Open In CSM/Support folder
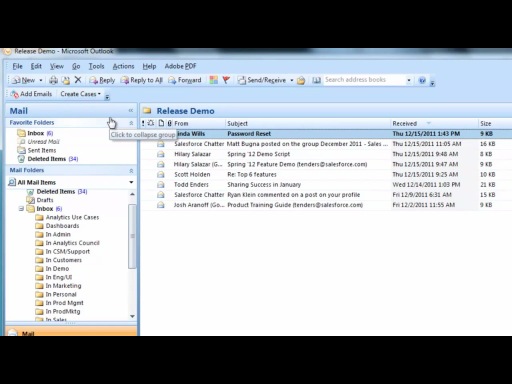512x384 pixels. pyautogui.click(x=63, y=252)
